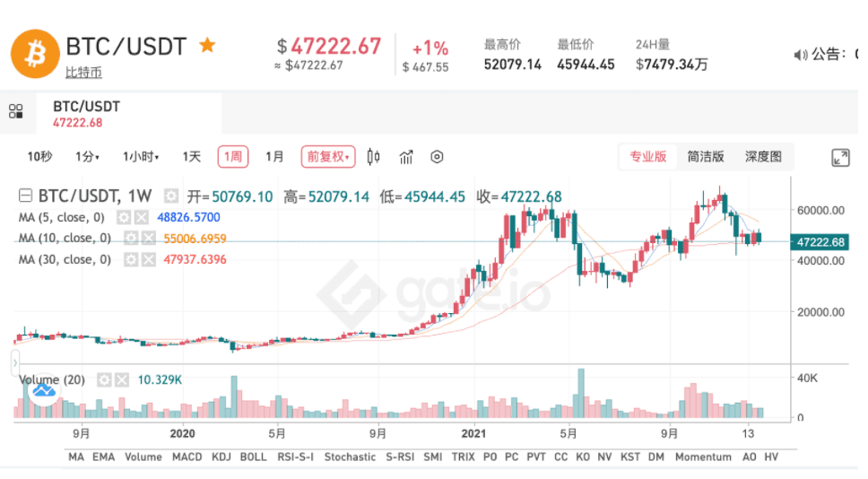Add the Stochastic indicator
The width and height of the screenshot is (868, 479).
click(x=350, y=457)
